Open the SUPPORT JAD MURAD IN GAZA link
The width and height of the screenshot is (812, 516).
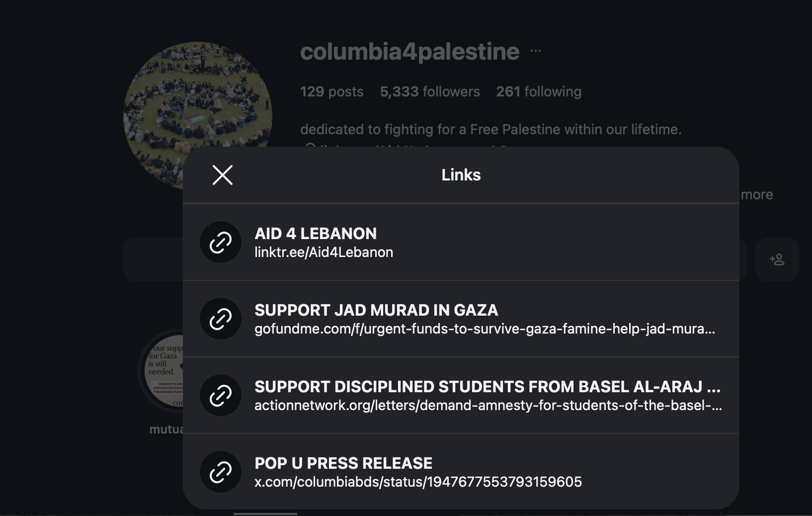376,310
